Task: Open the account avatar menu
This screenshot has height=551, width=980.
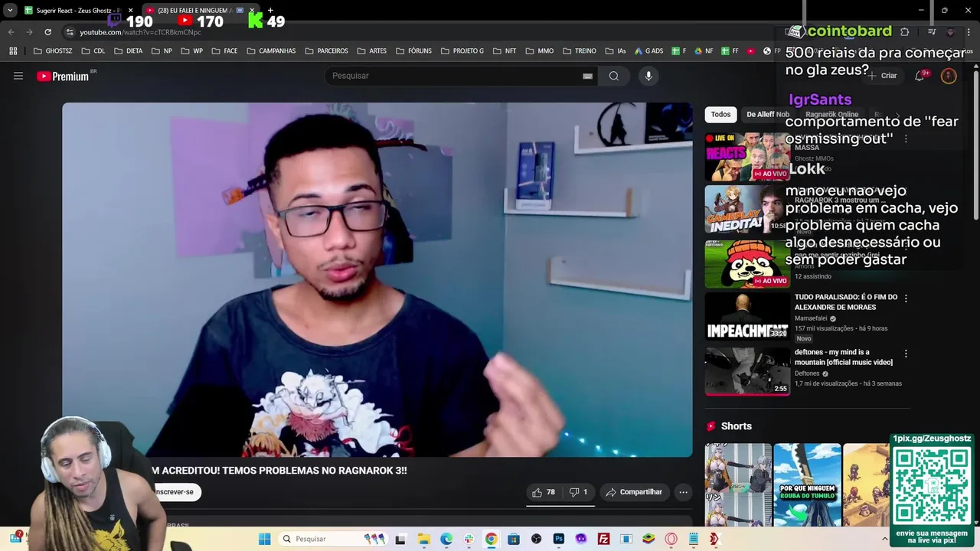Action: (949, 76)
